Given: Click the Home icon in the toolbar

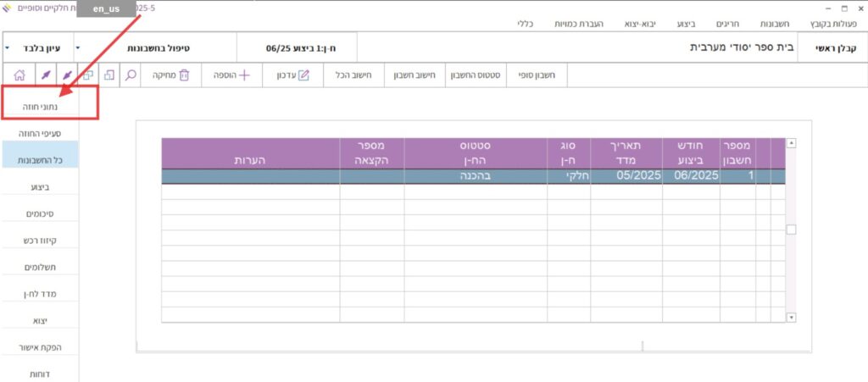Looking at the screenshot, I should (x=20, y=75).
